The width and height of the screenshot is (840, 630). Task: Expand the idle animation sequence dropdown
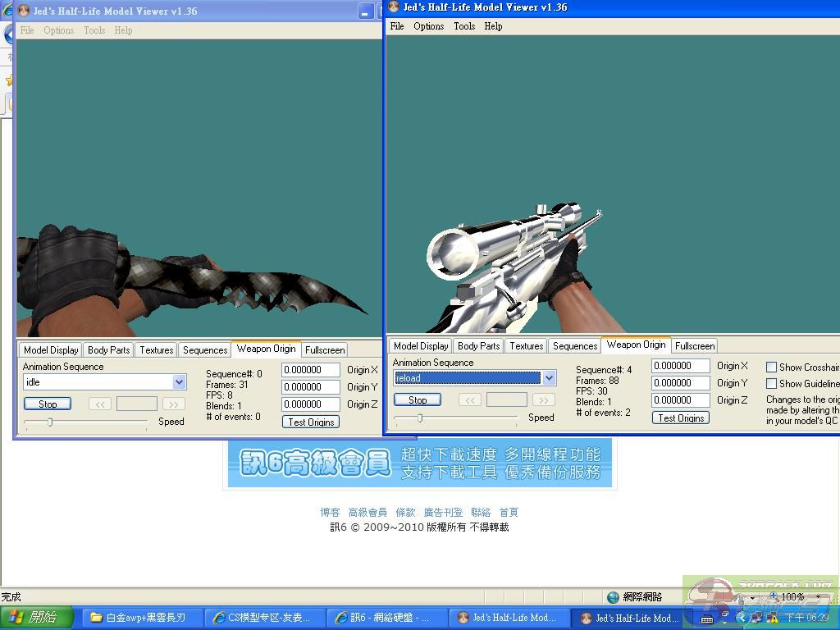pyautogui.click(x=180, y=382)
